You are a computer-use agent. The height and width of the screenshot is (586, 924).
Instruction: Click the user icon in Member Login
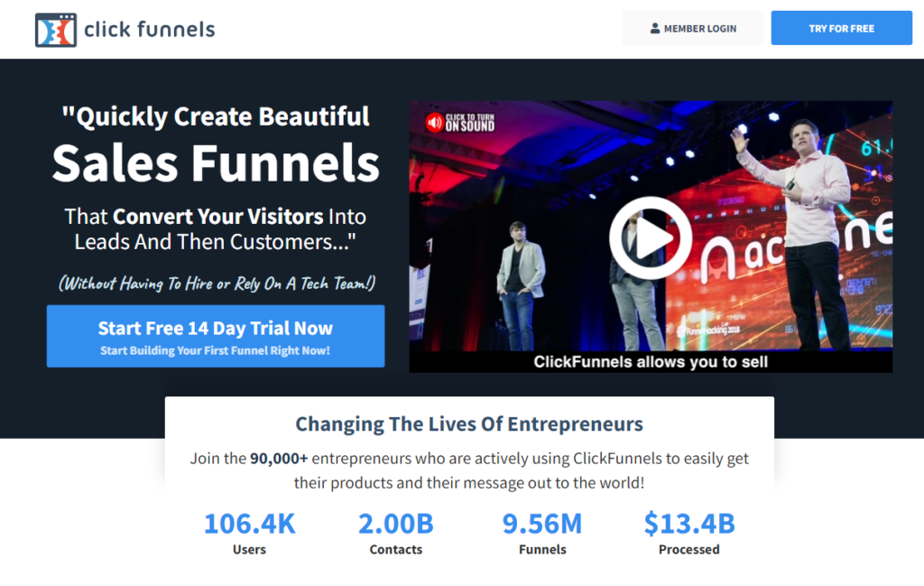[655, 28]
